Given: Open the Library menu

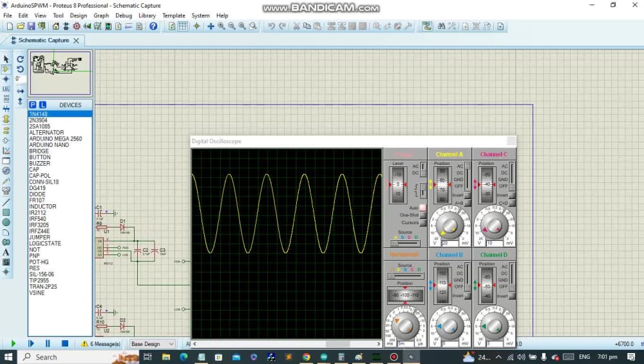Looking at the screenshot, I should (x=147, y=15).
